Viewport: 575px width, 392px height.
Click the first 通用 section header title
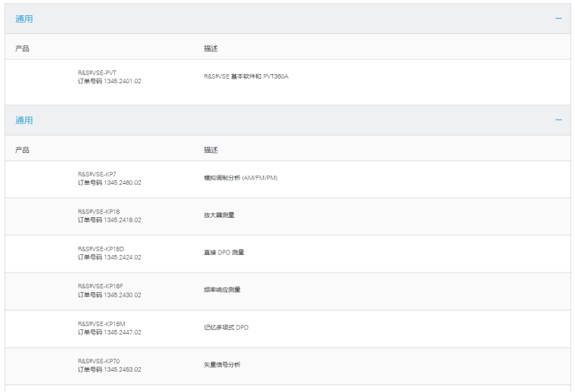click(24, 19)
